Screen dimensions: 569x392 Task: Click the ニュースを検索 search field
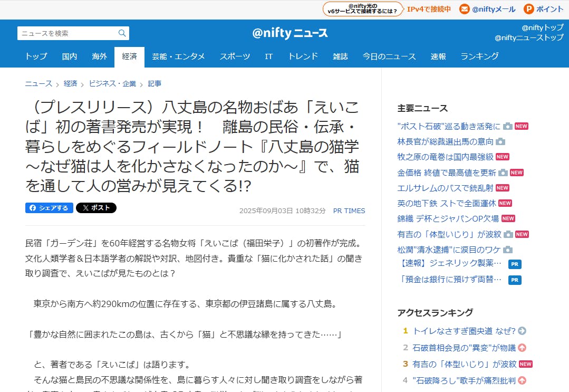(x=67, y=33)
